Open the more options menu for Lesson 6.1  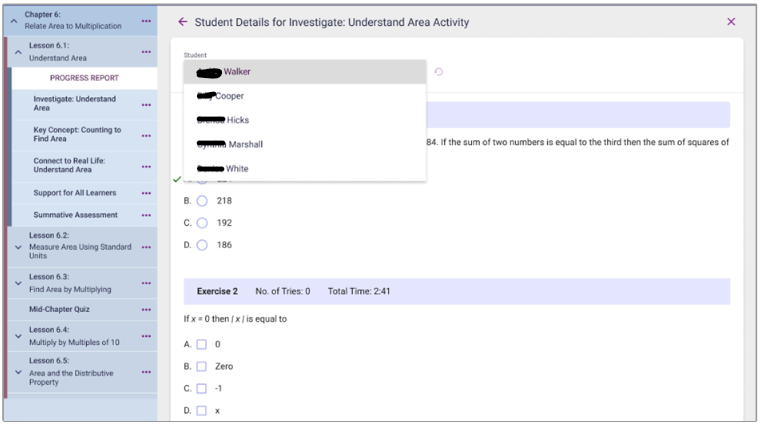(x=146, y=52)
